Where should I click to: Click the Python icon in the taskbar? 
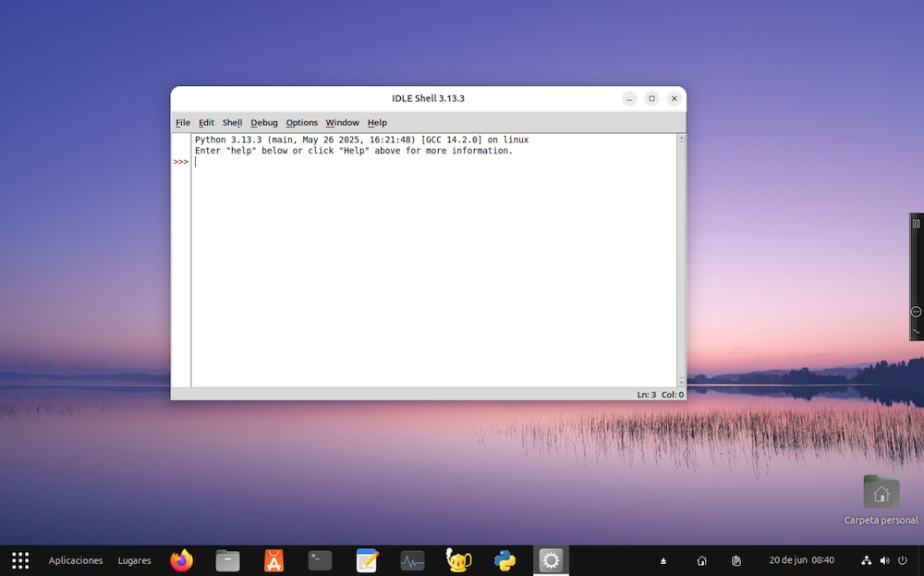(x=505, y=560)
